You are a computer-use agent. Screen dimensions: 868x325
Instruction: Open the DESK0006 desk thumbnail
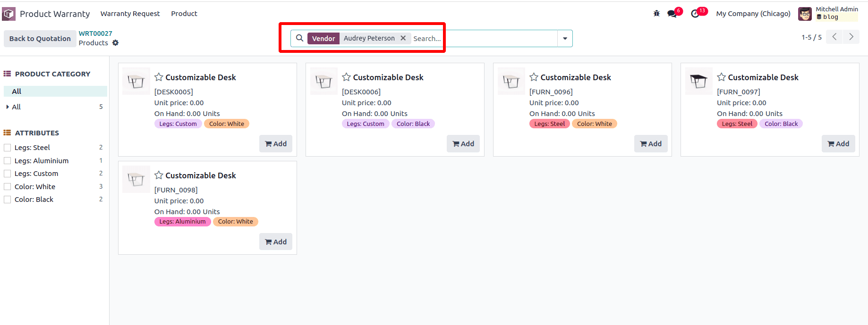(x=323, y=81)
